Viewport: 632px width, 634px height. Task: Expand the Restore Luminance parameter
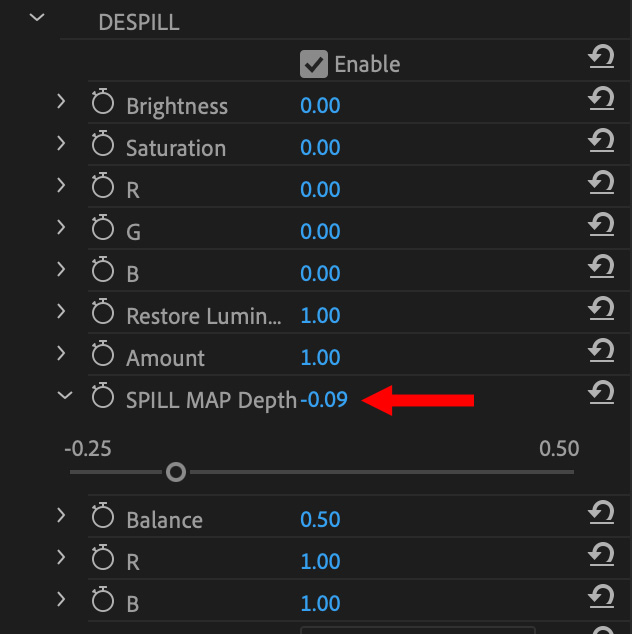61,312
